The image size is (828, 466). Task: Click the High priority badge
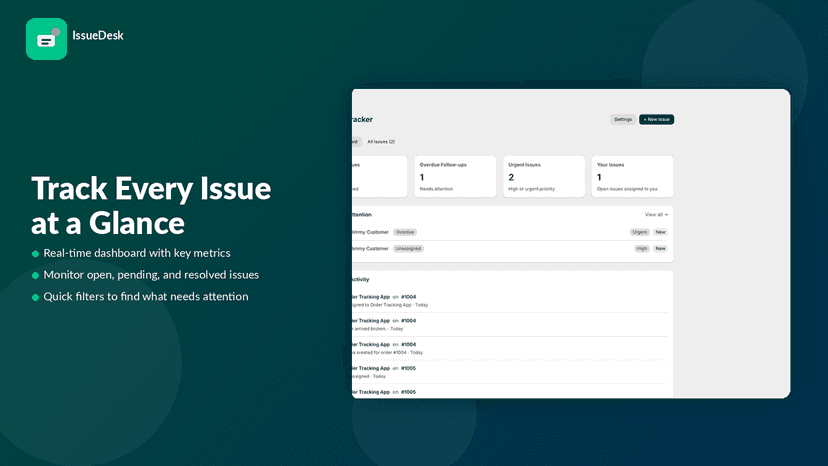(642, 248)
